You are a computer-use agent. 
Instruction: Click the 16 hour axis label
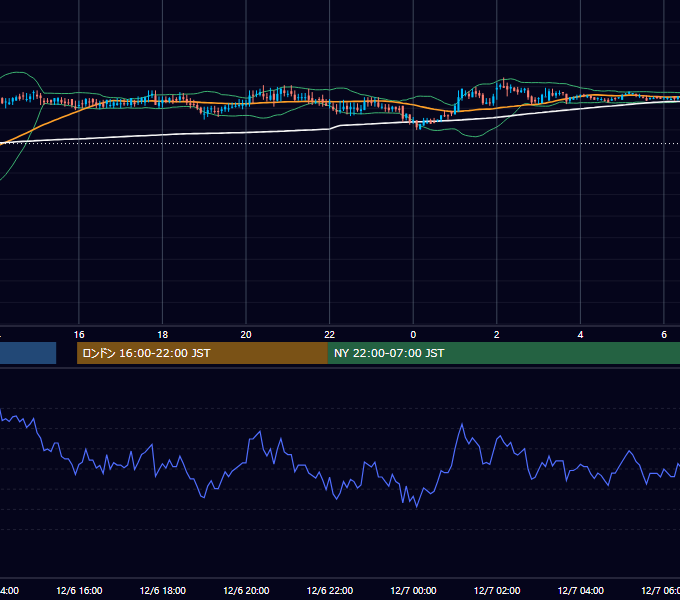coord(79,335)
